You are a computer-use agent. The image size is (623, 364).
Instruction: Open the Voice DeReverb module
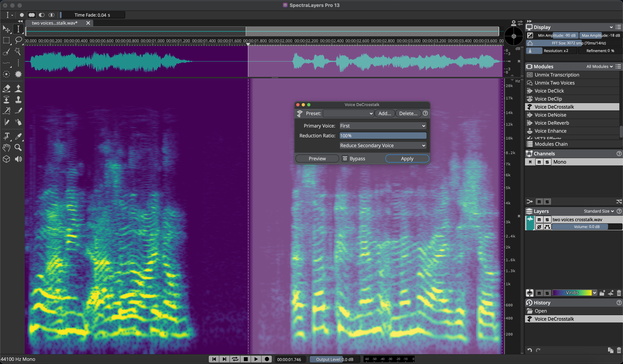point(572,123)
